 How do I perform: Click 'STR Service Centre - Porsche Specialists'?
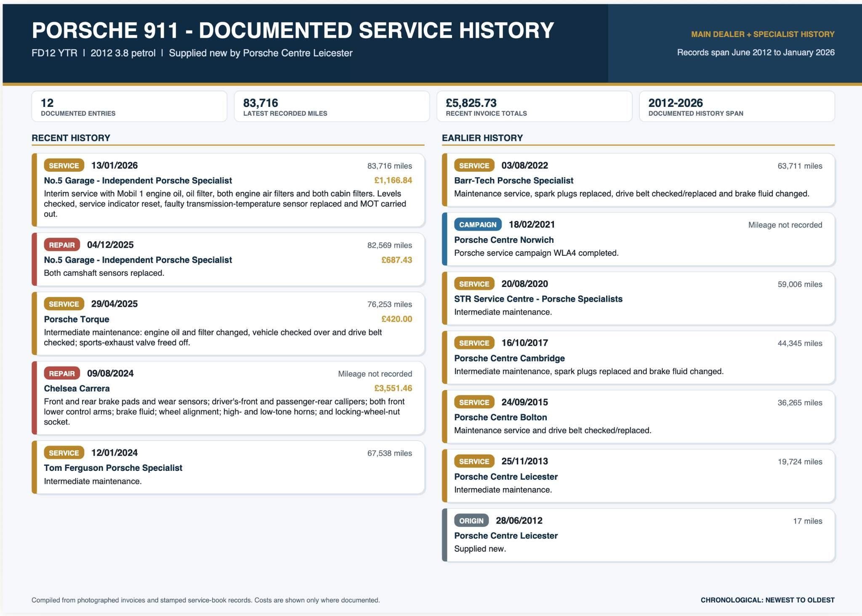[538, 299]
